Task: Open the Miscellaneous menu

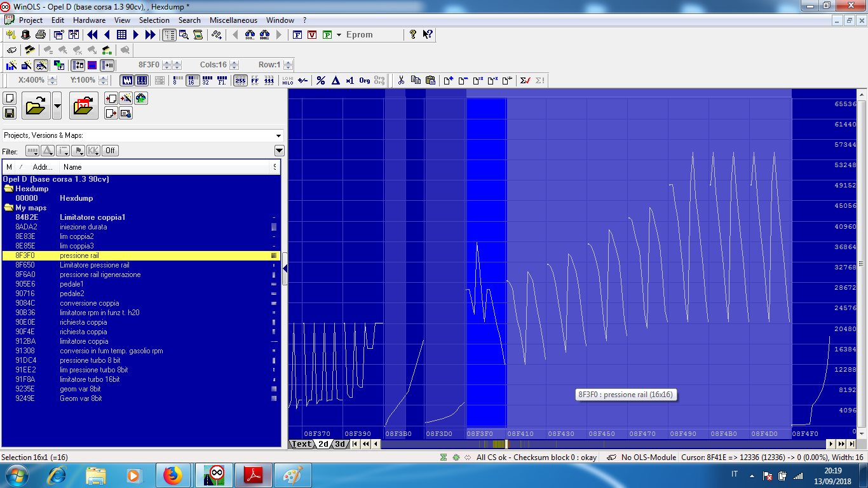Action: click(233, 20)
